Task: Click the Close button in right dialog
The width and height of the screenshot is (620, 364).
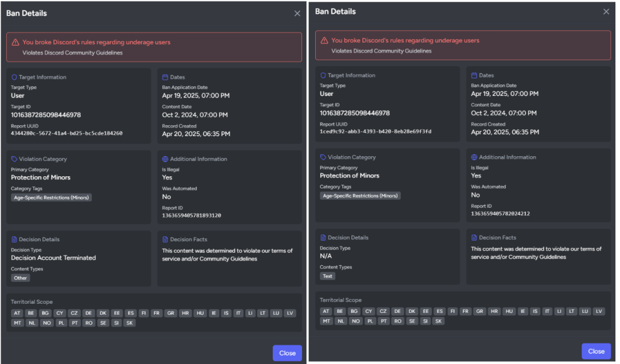Action: (x=596, y=351)
